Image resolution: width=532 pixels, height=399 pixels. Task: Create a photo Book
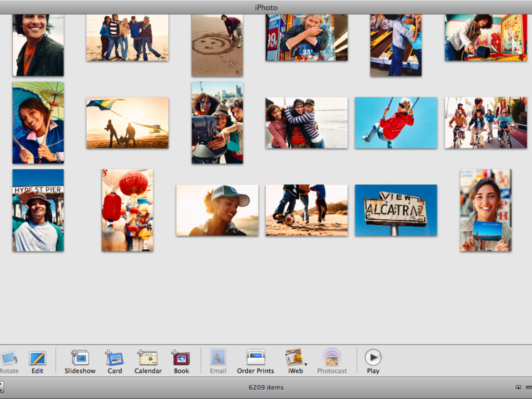tap(181, 358)
